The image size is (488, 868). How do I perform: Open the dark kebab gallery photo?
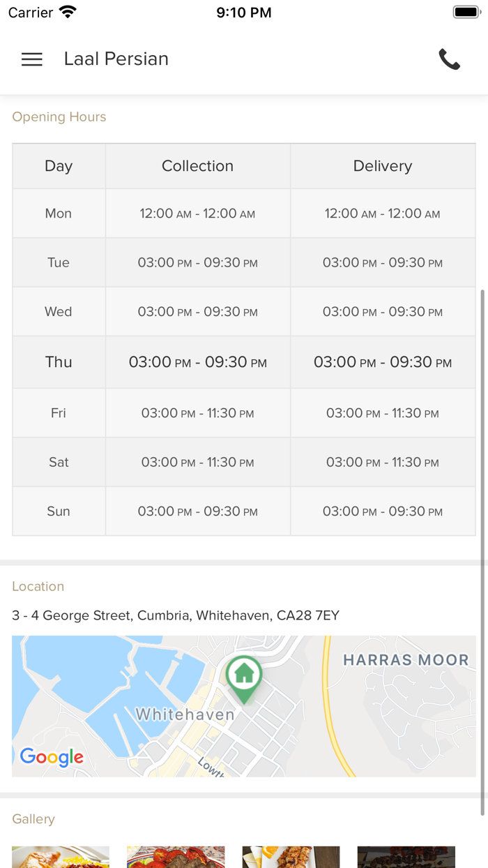click(406, 857)
